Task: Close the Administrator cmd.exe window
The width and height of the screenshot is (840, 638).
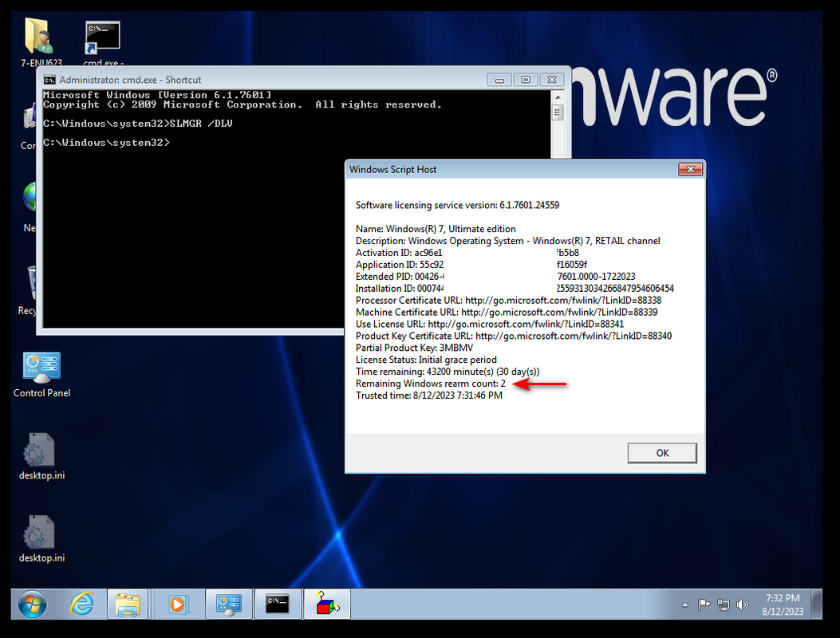Action: (x=552, y=80)
